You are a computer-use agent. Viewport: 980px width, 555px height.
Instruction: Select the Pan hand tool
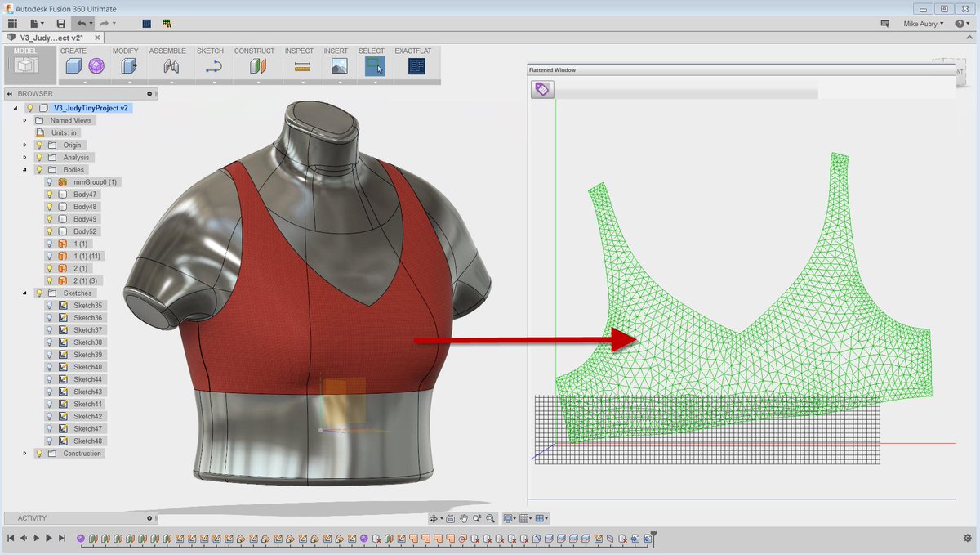coord(464,518)
